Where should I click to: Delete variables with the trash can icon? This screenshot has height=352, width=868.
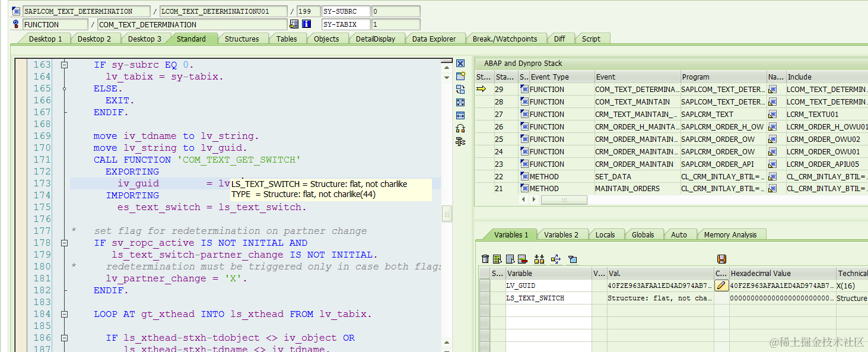click(485, 259)
